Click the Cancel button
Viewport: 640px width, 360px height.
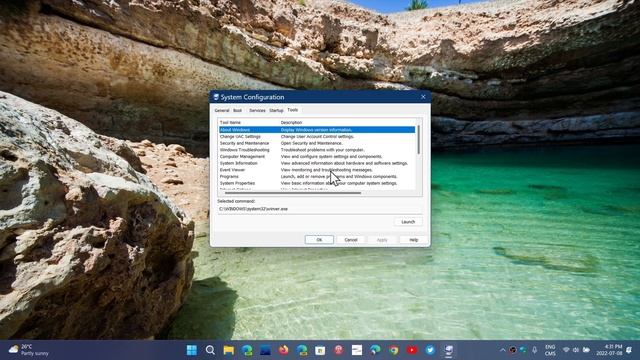pos(351,240)
